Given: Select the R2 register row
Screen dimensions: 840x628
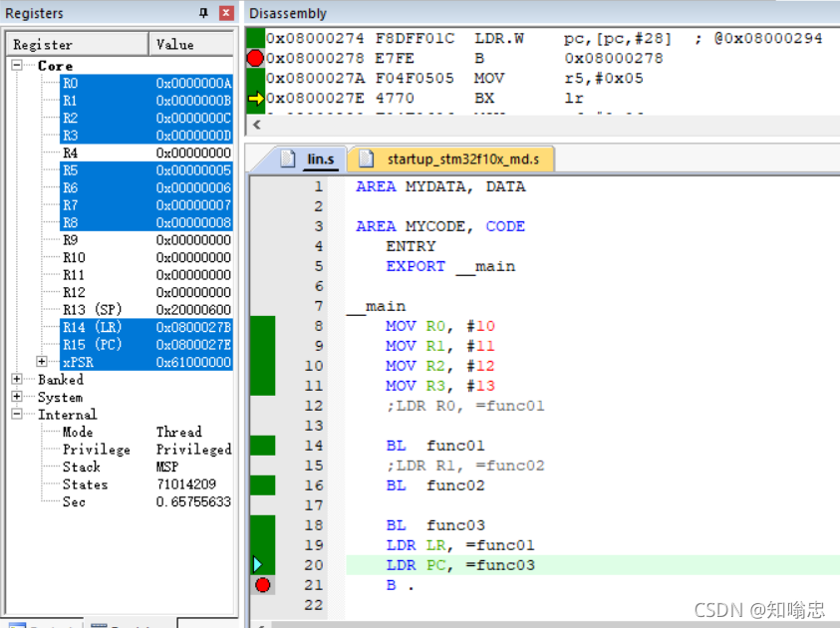Looking at the screenshot, I should pyautogui.click(x=146, y=118).
